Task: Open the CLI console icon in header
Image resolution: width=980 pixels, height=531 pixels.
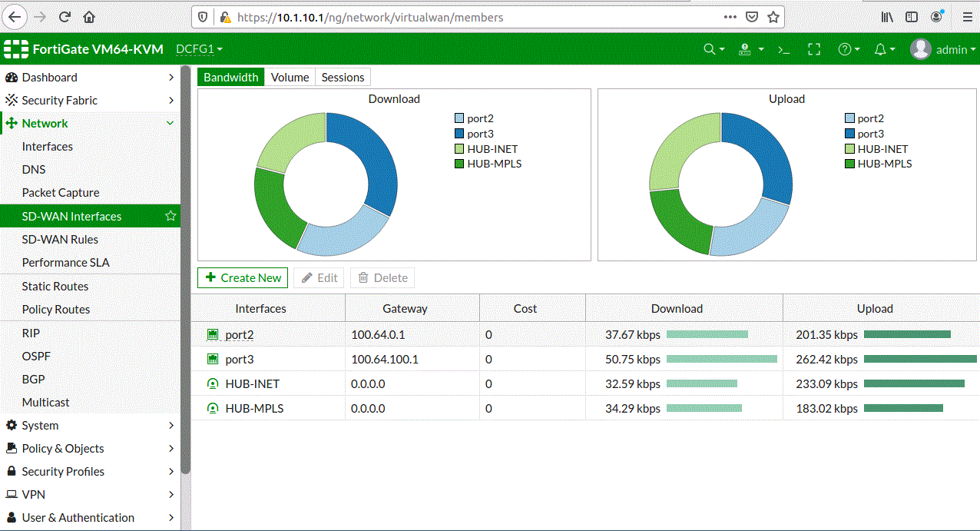Action: (783, 49)
